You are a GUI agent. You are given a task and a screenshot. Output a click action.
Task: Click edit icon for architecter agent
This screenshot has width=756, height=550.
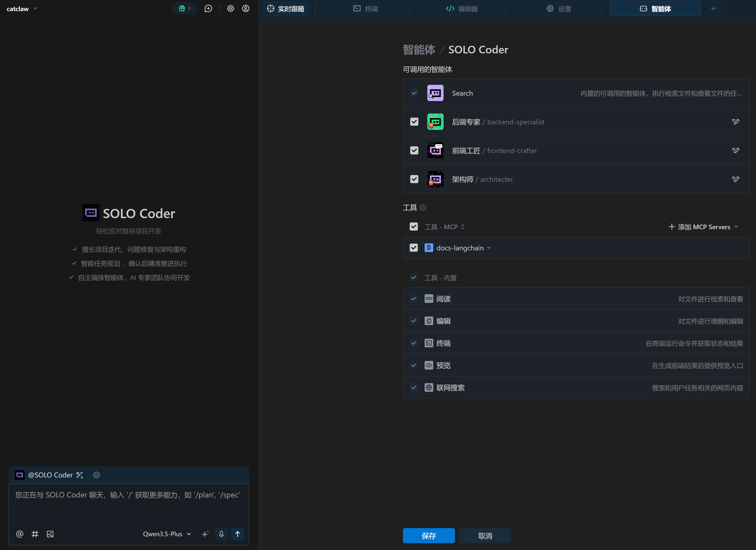[x=735, y=179]
